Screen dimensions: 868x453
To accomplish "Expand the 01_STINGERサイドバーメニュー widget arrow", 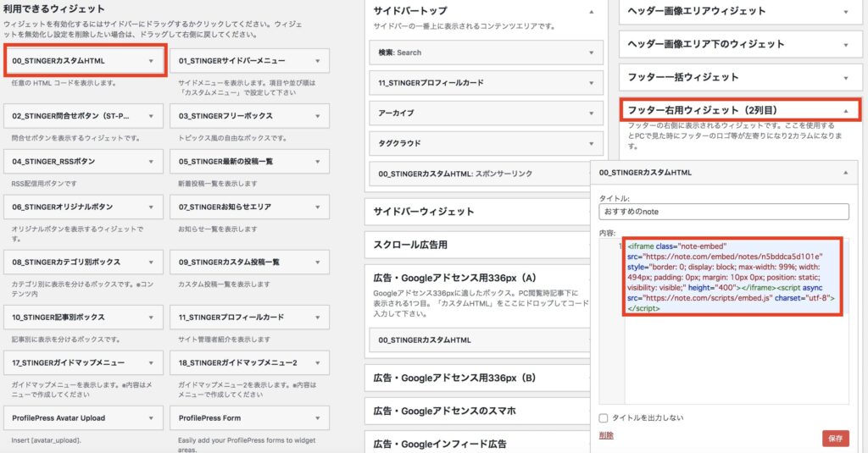I will 318,61.
